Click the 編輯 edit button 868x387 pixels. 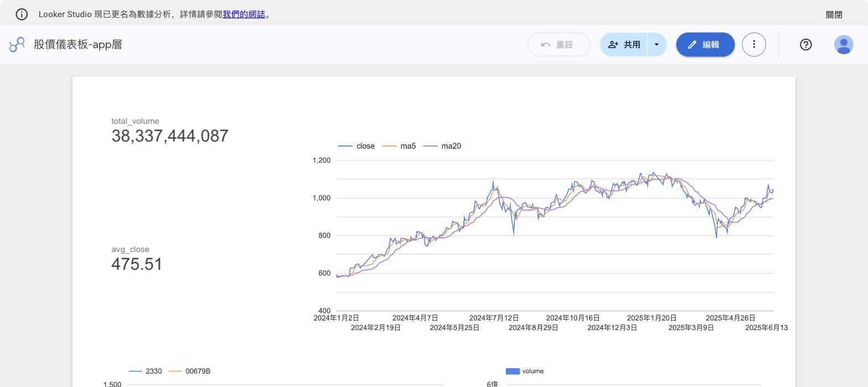point(705,45)
